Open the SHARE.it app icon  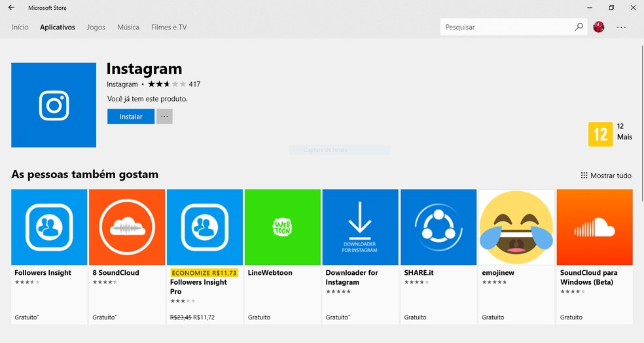(438, 227)
